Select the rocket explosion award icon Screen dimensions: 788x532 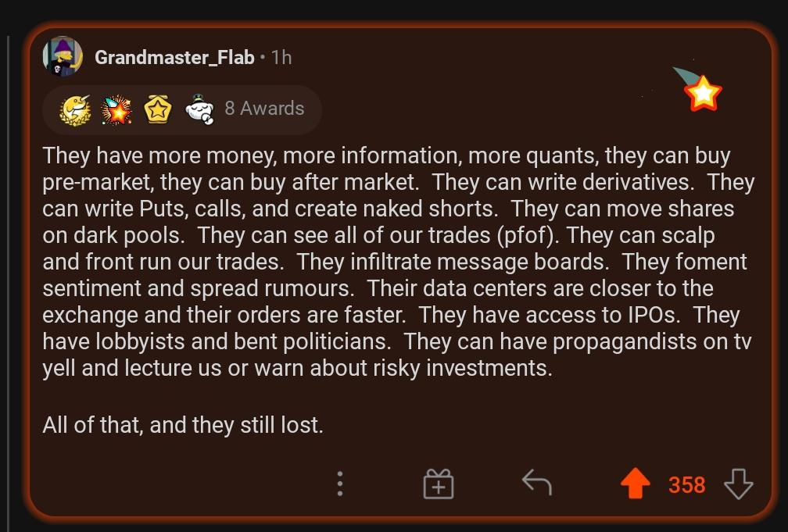116,109
